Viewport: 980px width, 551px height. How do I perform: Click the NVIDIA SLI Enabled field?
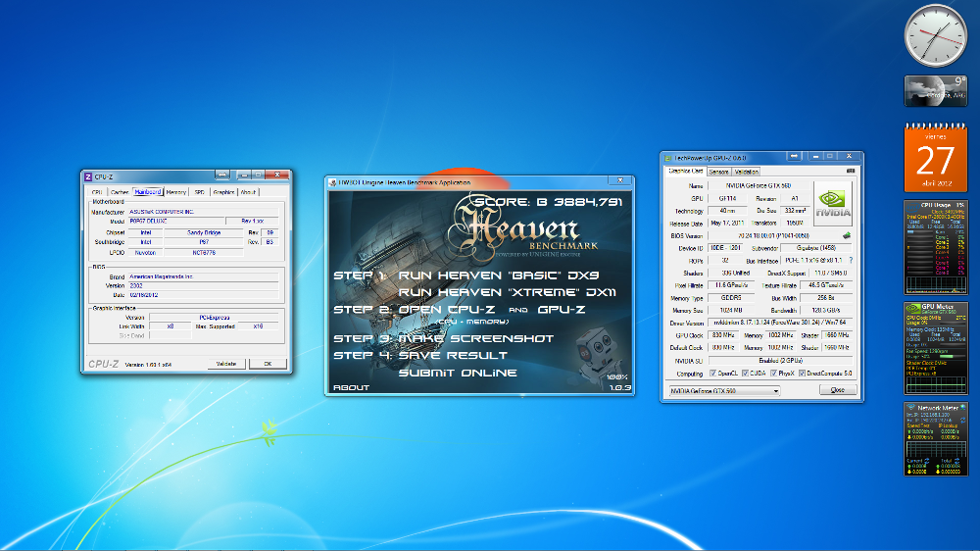click(x=781, y=361)
